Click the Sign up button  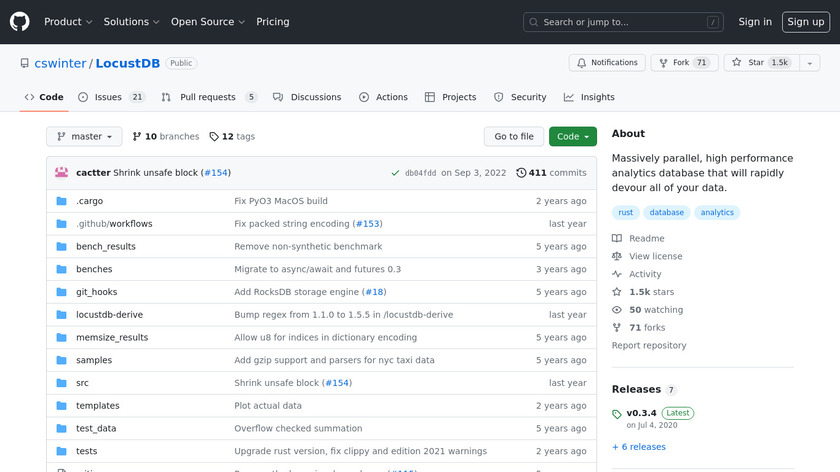pos(806,22)
